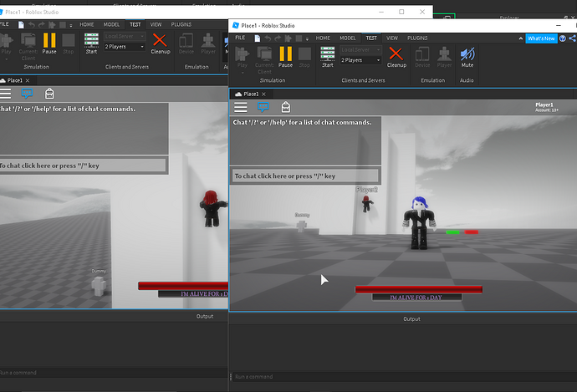Open PLUGINS tab in the back window

[181, 24]
